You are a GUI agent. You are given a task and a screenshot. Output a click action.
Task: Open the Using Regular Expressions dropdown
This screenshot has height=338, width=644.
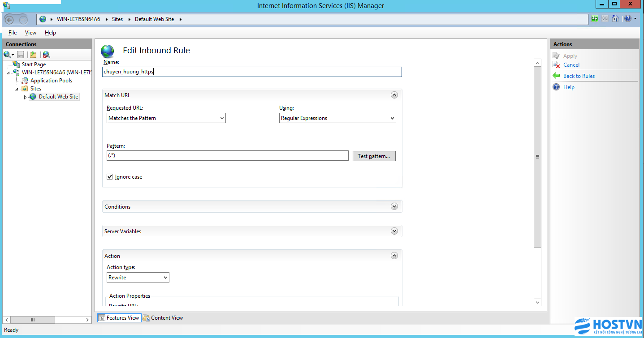pyautogui.click(x=337, y=118)
